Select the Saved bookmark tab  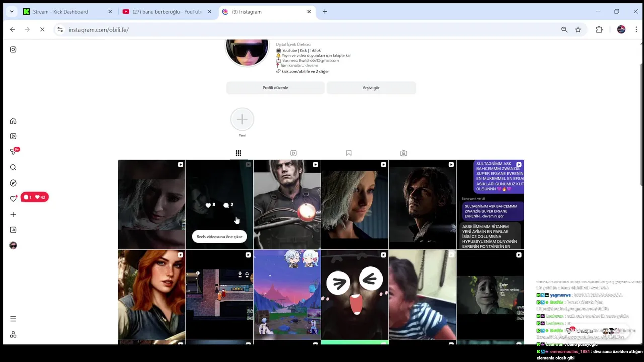click(349, 153)
